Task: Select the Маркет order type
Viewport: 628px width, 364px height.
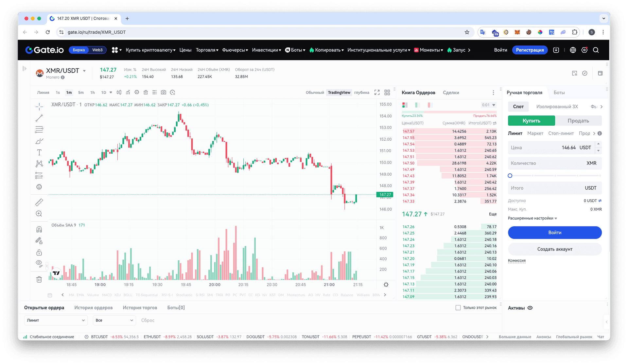Action: (x=535, y=133)
